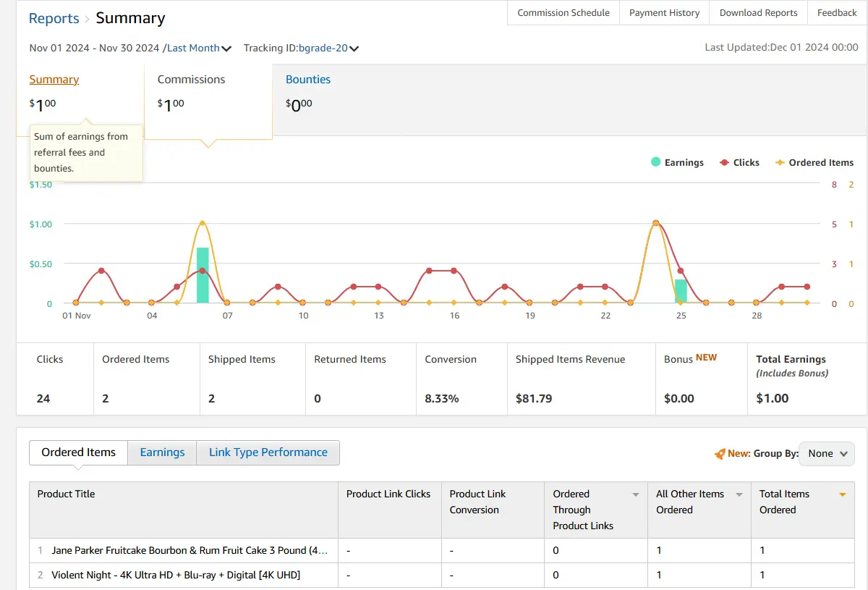The height and width of the screenshot is (590, 868).
Task: Click the Nov 01 2024 - Nov 30 2024 date text
Action: point(94,49)
